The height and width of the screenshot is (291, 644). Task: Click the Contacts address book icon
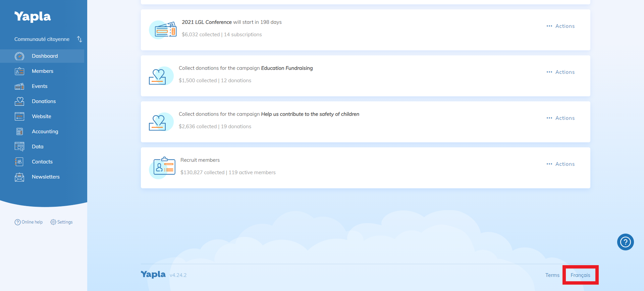pyautogui.click(x=19, y=162)
